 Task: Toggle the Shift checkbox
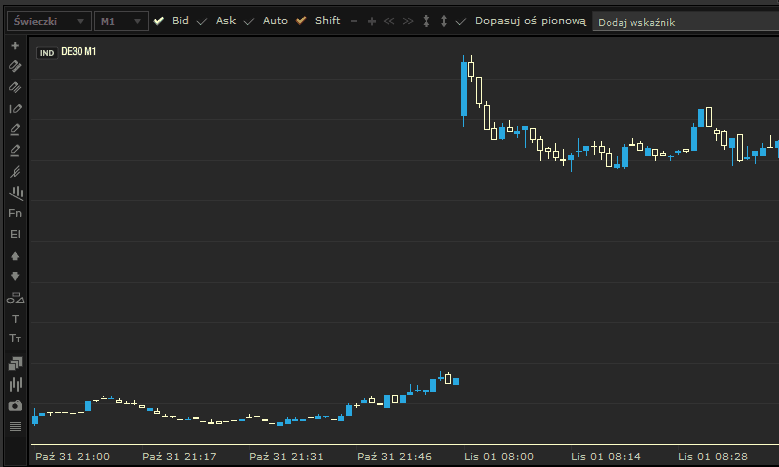(x=301, y=21)
